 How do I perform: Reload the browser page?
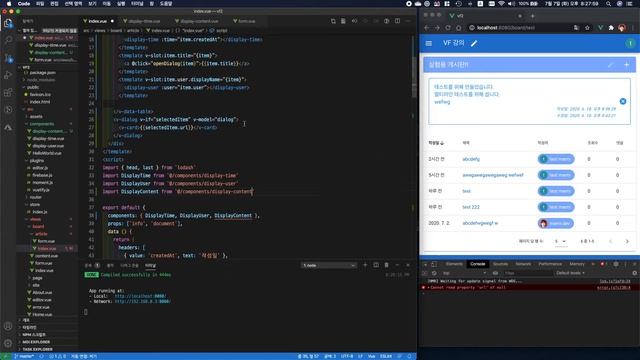[448, 28]
